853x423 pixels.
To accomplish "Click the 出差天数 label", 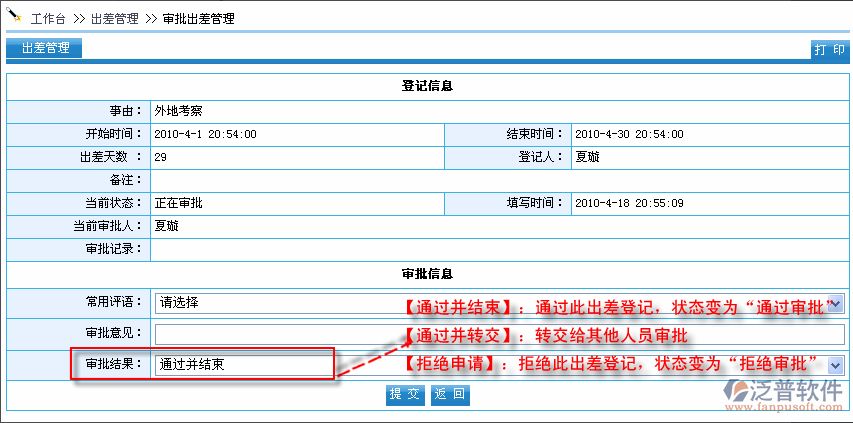I will (111, 157).
